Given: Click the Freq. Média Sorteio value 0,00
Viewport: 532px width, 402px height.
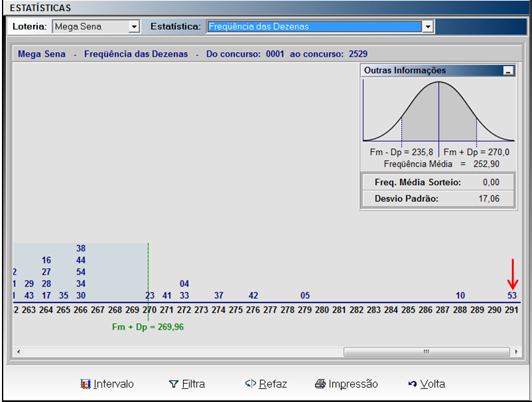Looking at the screenshot, I should tap(491, 182).
